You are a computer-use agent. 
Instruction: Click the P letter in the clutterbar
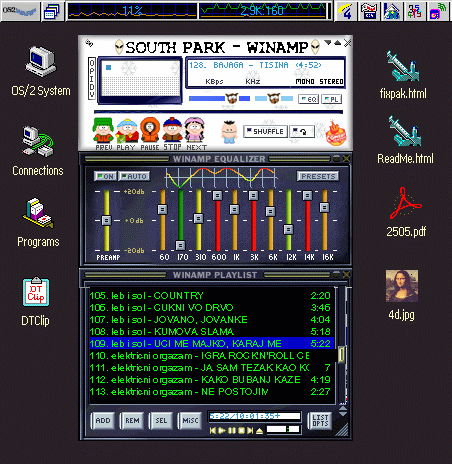92,71
